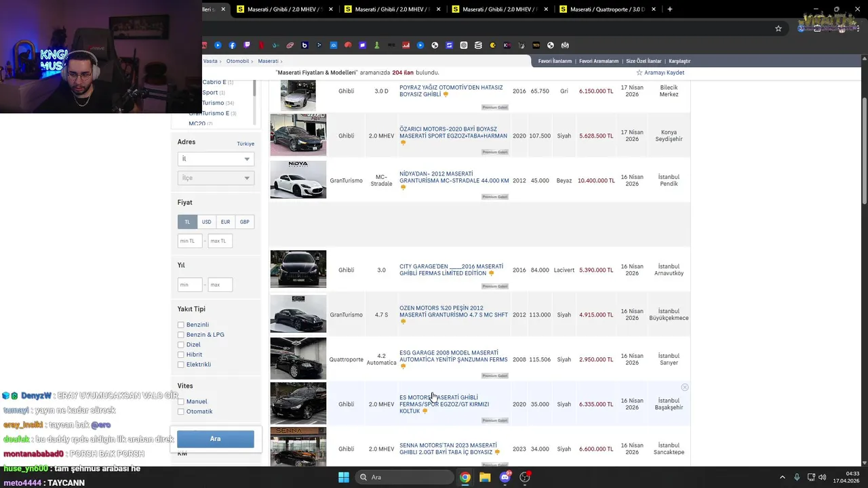The width and height of the screenshot is (868, 488).
Task: Open the Windows Start menu
Action: 344,477
